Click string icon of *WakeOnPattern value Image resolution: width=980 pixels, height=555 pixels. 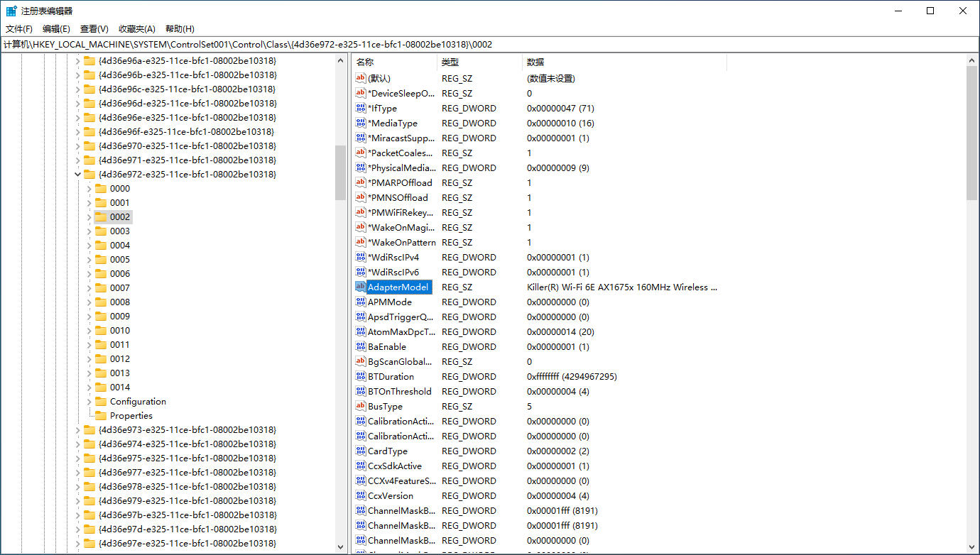click(x=361, y=242)
